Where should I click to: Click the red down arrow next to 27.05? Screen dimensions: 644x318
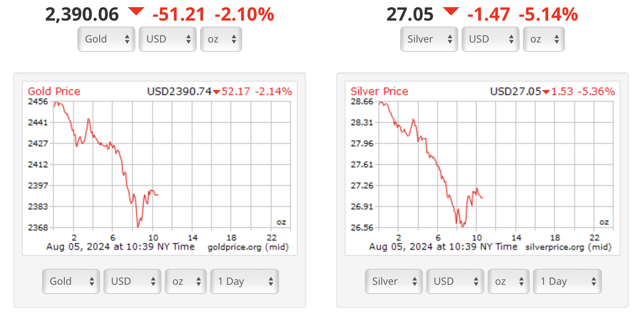(x=451, y=12)
